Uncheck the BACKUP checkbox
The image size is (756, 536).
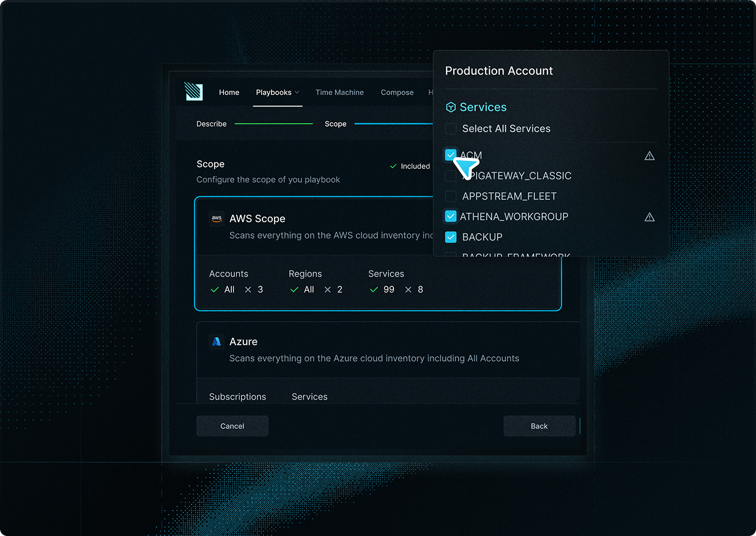click(451, 237)
